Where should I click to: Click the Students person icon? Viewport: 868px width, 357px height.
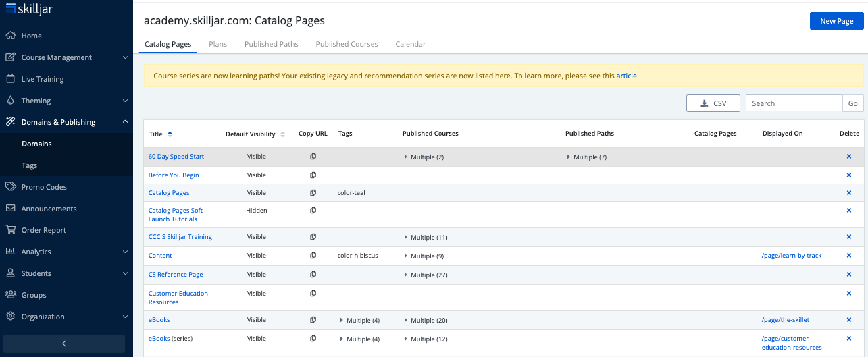(10, 273)
